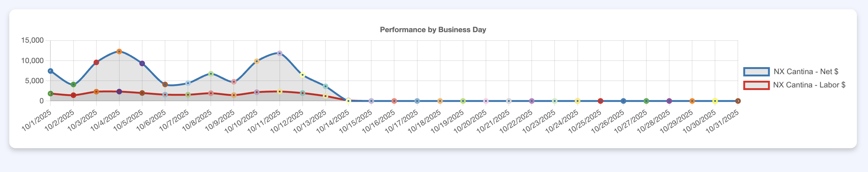Select the Net $ data point for 10/1/2025
Image resolution: width=868 pixels, height=172 pixels.
coord(51,71)
